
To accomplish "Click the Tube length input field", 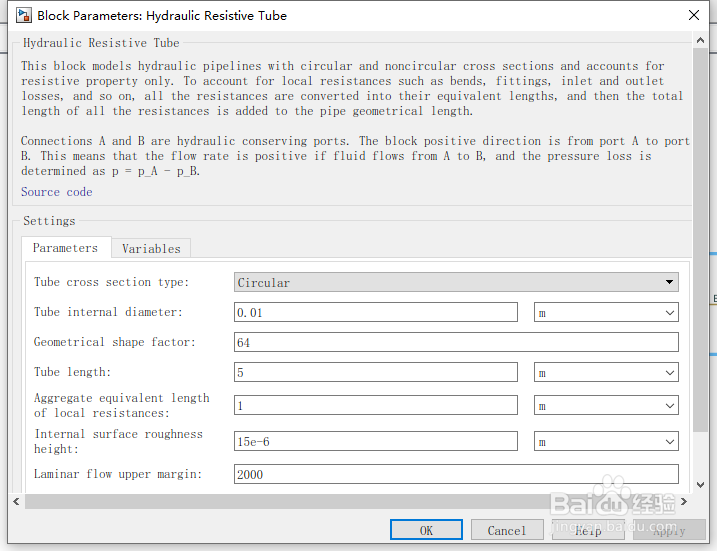I will [375, 372].
